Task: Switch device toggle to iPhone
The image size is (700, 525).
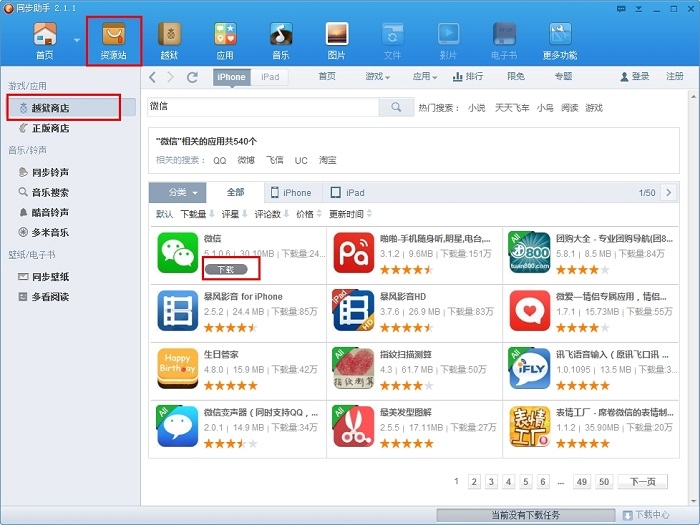Action: coord(231,77)
